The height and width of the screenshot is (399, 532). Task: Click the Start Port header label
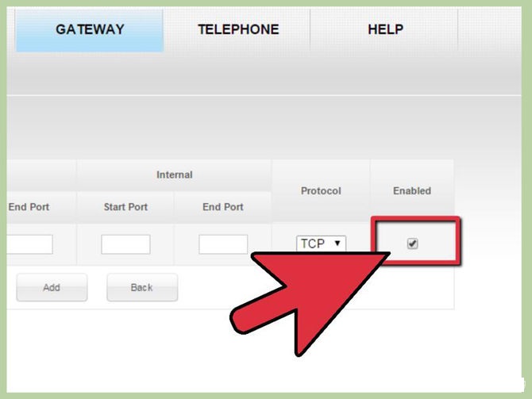coord(125,207)
